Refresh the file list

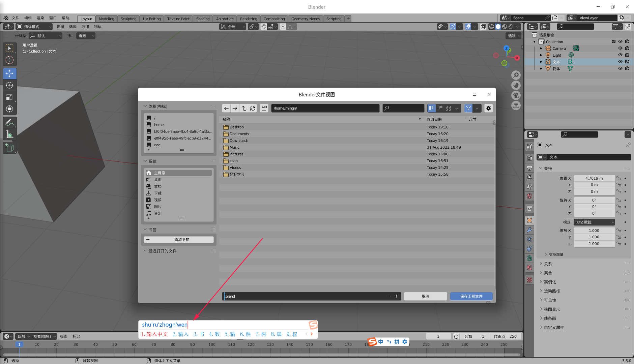253,108
